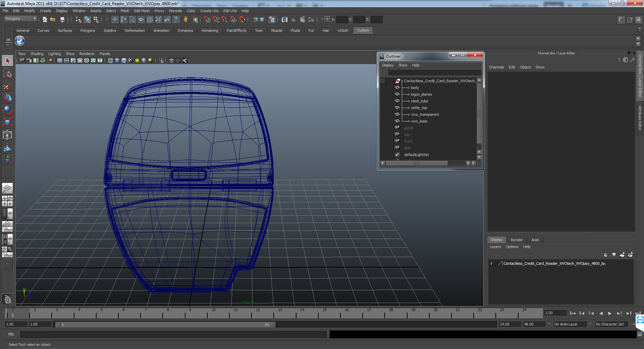
Task: Toggle smooth shade all cube icon
Action: click(x=117, y=60)
